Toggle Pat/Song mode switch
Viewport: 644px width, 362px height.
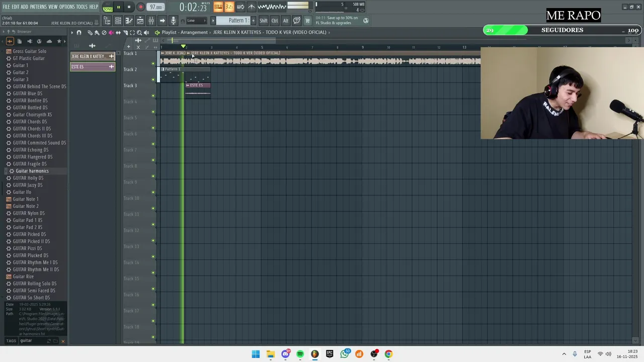pos(108,8)
